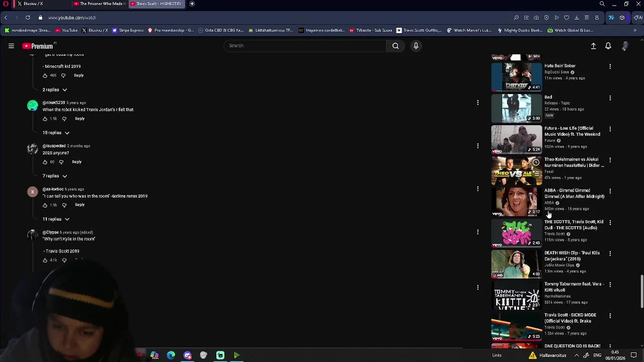Switch to The Prisoner Who Made tab
This screenshot has width=644, height=362.
(99, 4)
